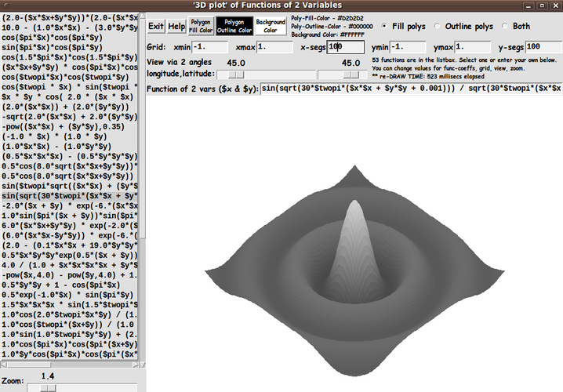563x392 pixels.
Task: Click the 3D surface plot canvas
Action: pos(354,244)
